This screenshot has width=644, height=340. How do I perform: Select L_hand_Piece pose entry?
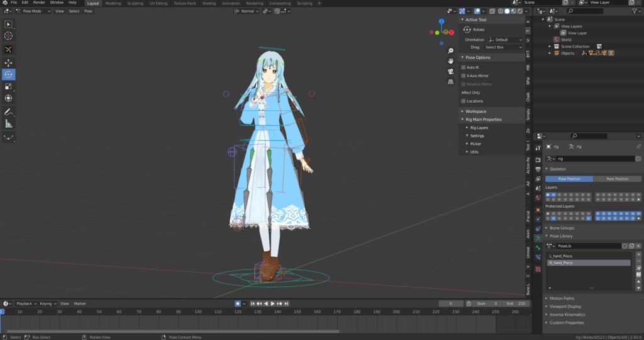coord(589,256)
